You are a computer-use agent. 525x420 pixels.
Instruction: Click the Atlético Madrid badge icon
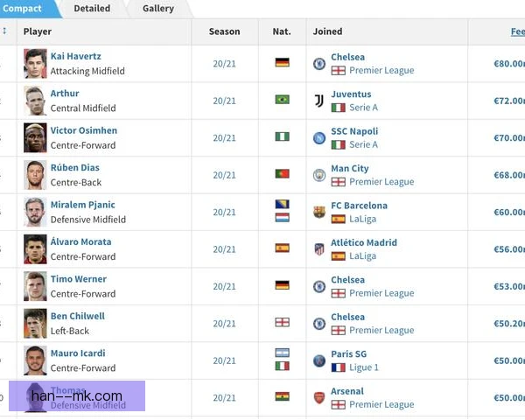319,249
